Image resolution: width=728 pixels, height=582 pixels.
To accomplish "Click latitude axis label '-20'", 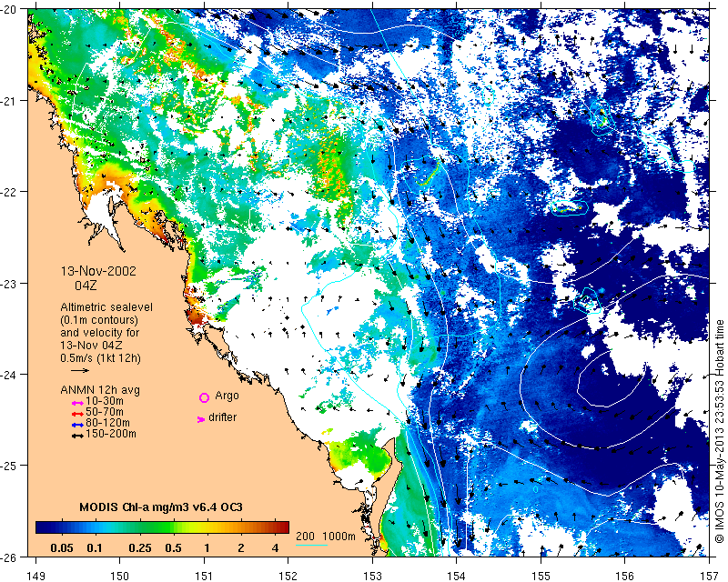I will [8, 10].
